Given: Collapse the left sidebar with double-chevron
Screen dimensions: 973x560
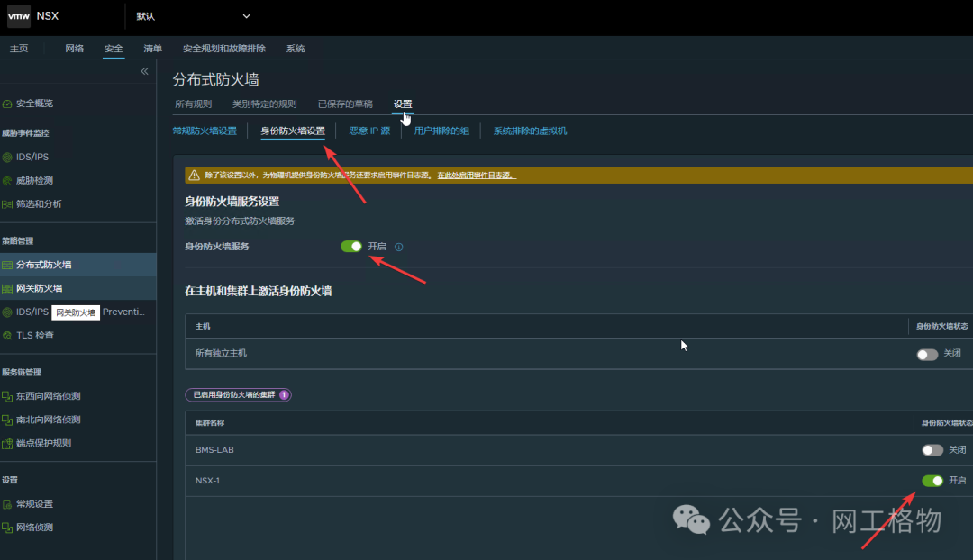Looking at the screenshot, I should tap(144, 71).
